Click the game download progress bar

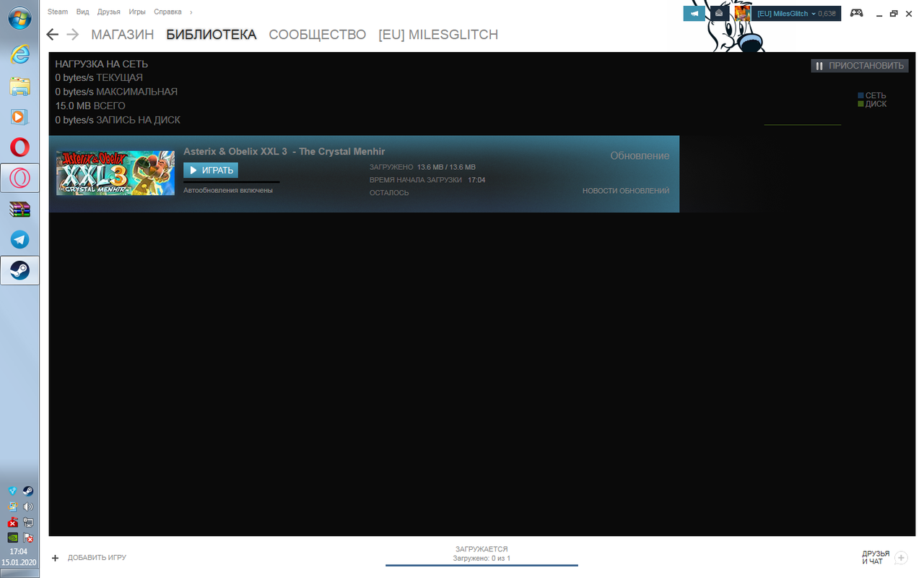[x=231, y=181]
